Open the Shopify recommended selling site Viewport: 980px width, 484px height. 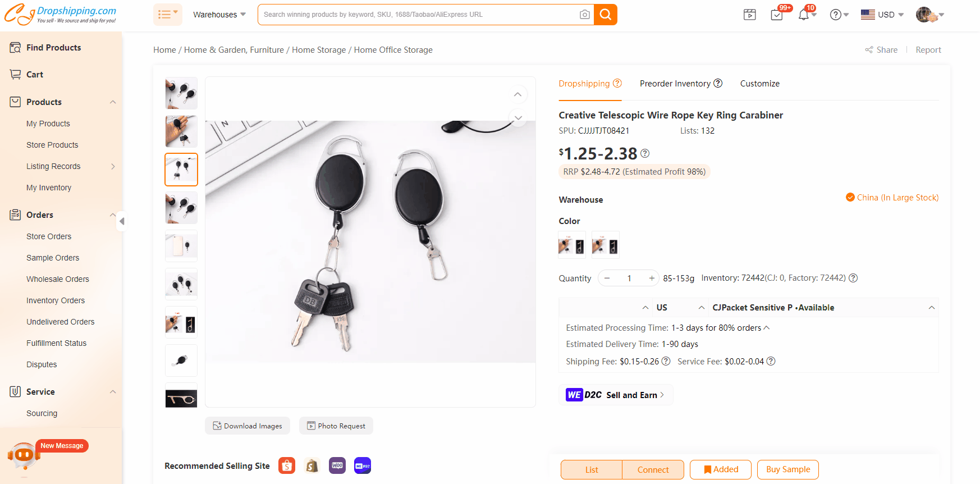coord(312,465)
